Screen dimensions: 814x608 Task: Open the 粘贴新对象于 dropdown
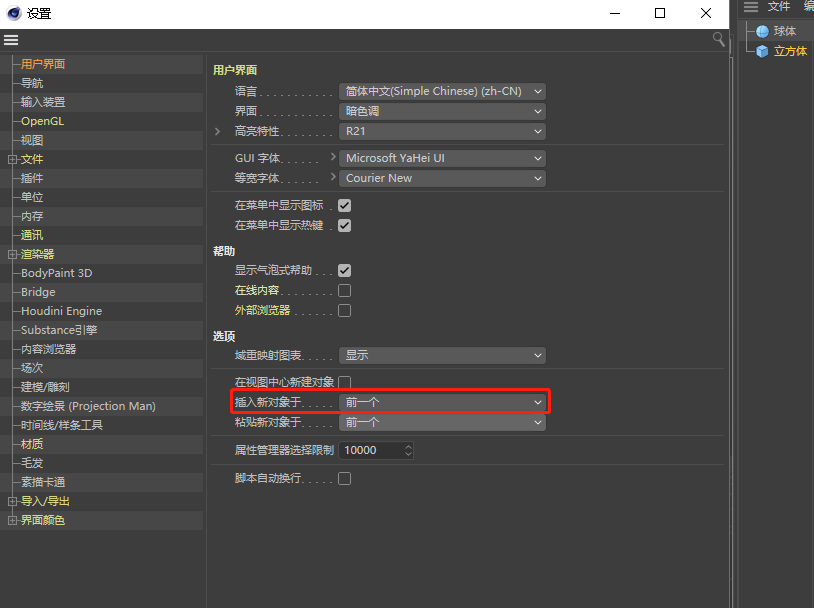[442, 422]
